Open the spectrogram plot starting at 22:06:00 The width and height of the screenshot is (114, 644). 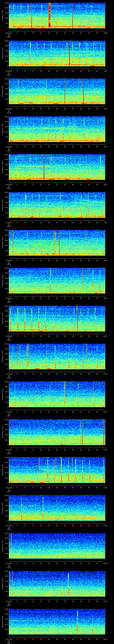tap(57, 205)
